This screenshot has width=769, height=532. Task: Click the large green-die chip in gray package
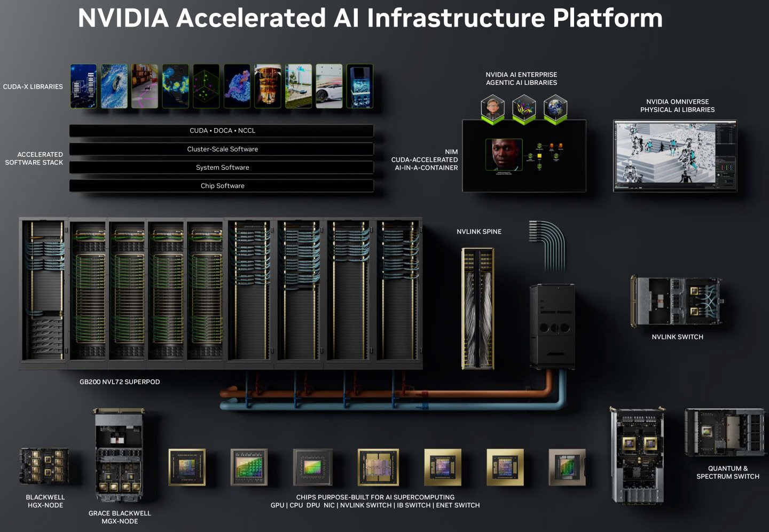tap(249, 467)
